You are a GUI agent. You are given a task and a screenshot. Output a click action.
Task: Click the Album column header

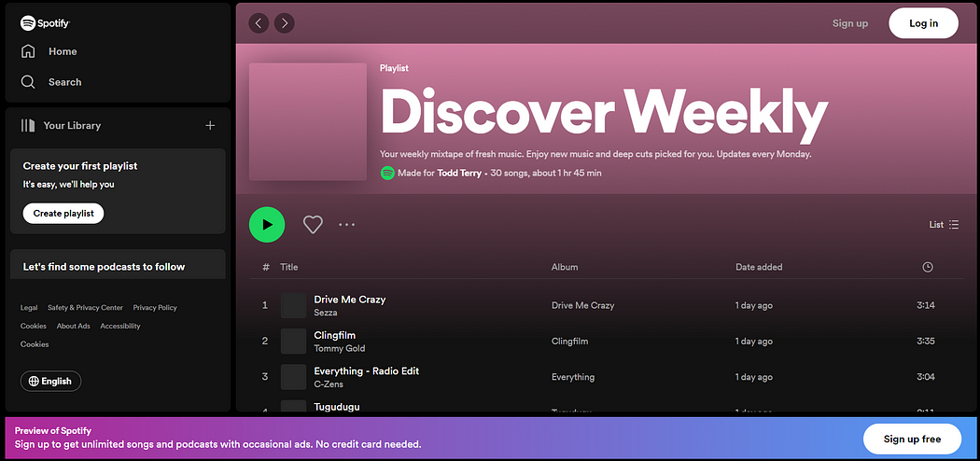coord(565,267)
